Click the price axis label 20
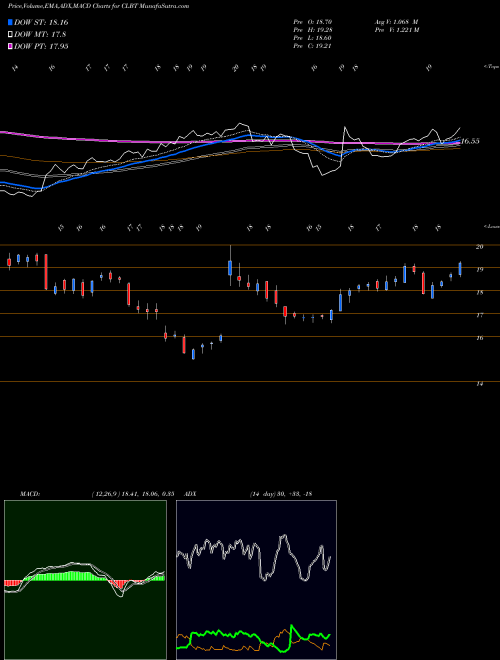Screen dimensions: 500x660 [x=479, y=247]
